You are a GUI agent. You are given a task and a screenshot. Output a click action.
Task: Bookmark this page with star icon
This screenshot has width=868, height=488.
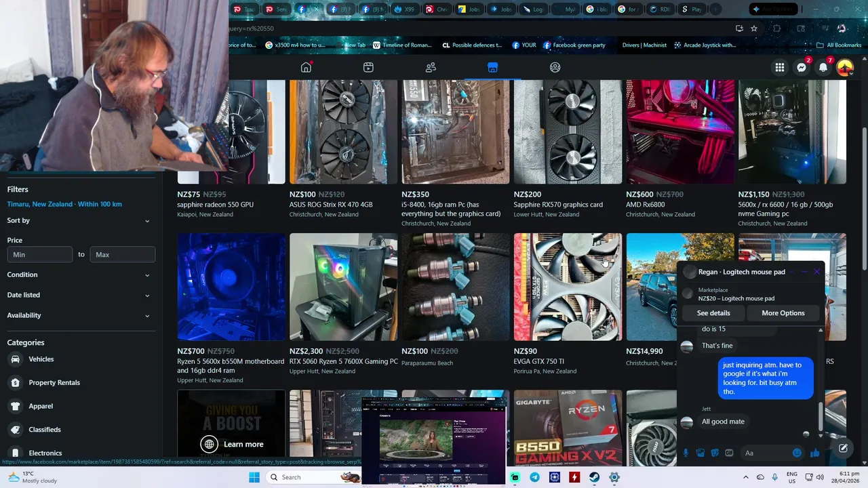(754, 28)
